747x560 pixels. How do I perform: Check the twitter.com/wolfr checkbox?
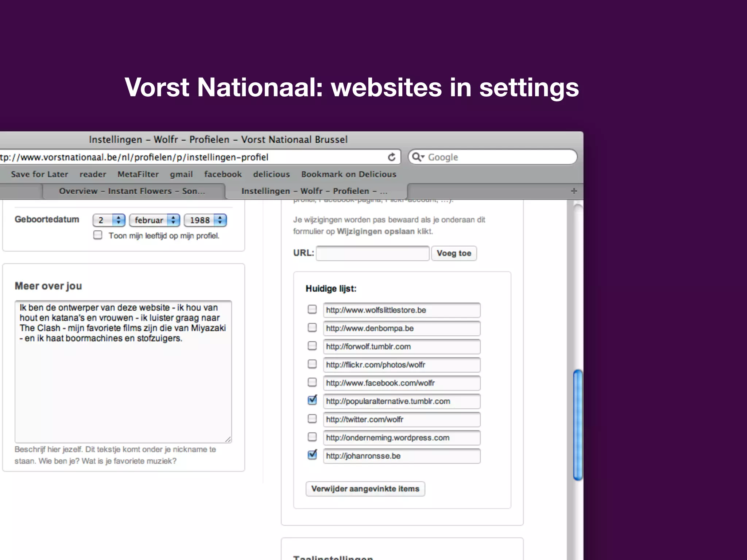tap(312, 419)
